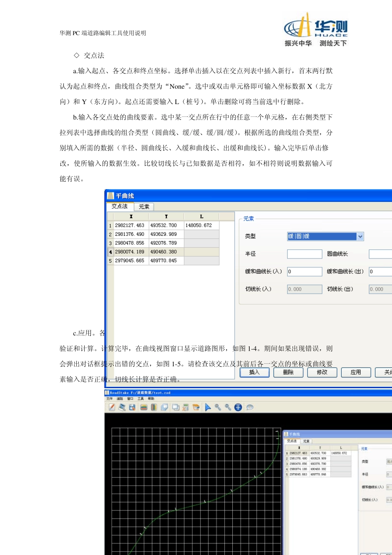The height and width of the screenshot is (555, 392).
Task: Select row 1 X cell in the RoadStake-embedded dialog
Action: pyautogui.click(x=299, y=453)
